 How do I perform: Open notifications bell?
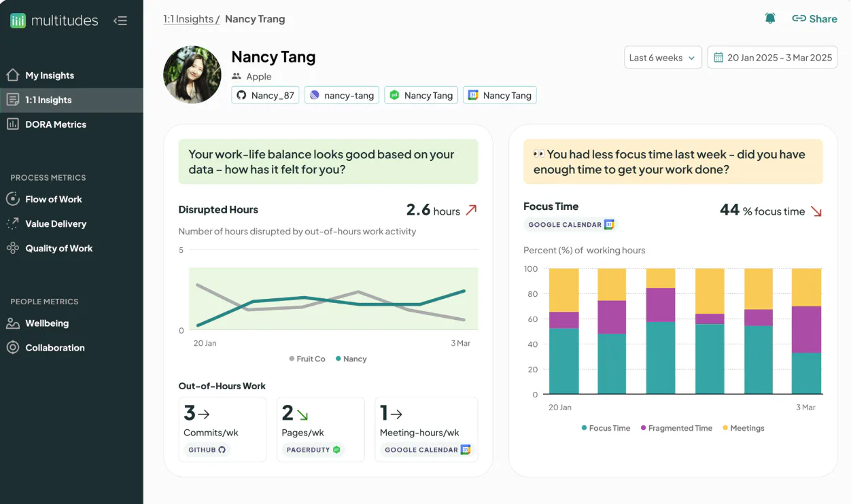pos(770,18)
